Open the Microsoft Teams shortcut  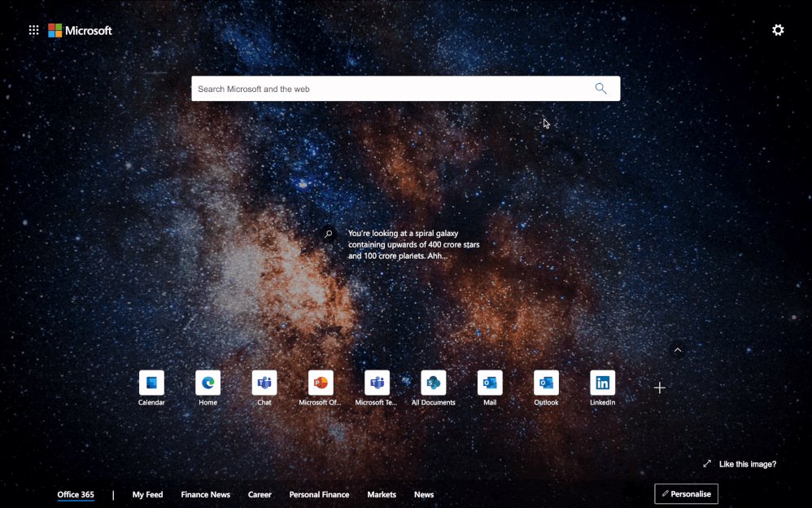pyautogui.click(x=376, y=383)
